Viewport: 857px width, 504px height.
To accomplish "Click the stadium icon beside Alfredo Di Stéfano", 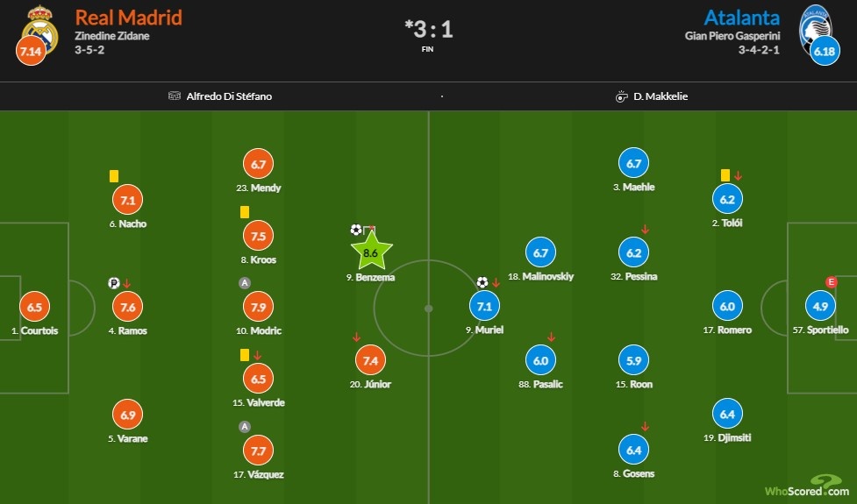I will [x=175, y=96].
